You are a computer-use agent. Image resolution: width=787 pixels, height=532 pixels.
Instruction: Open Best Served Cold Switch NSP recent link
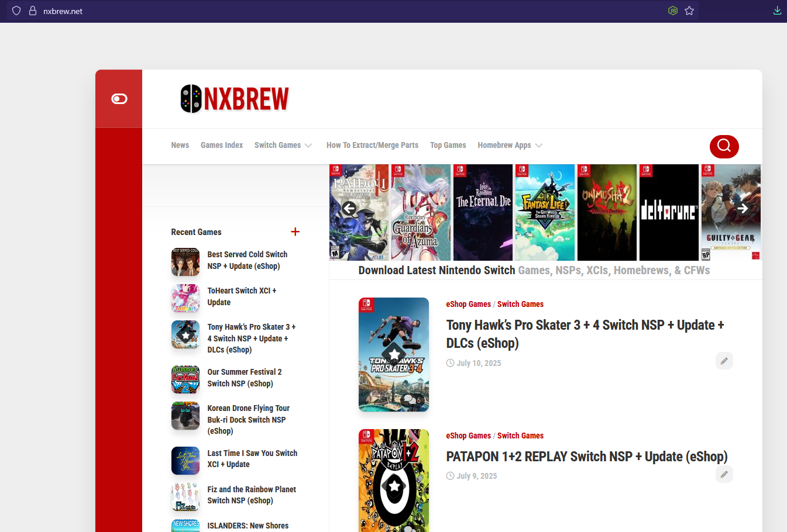click(248, 260)
